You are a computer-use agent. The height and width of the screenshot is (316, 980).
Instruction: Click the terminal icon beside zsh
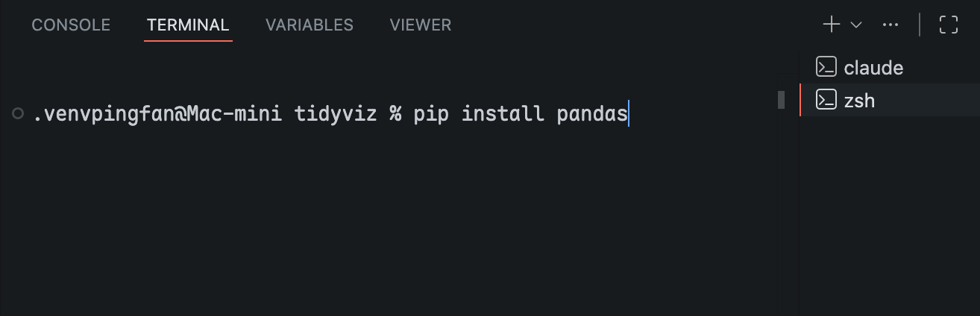click(x=826, y=100)
